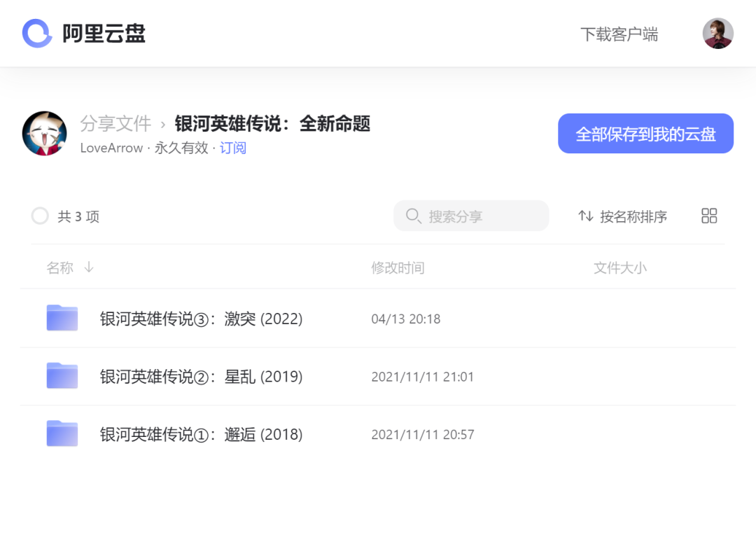Focus the 搜索分享 search field
The width and height of the screenshot is (756, 542).
[x=471, y=216]
